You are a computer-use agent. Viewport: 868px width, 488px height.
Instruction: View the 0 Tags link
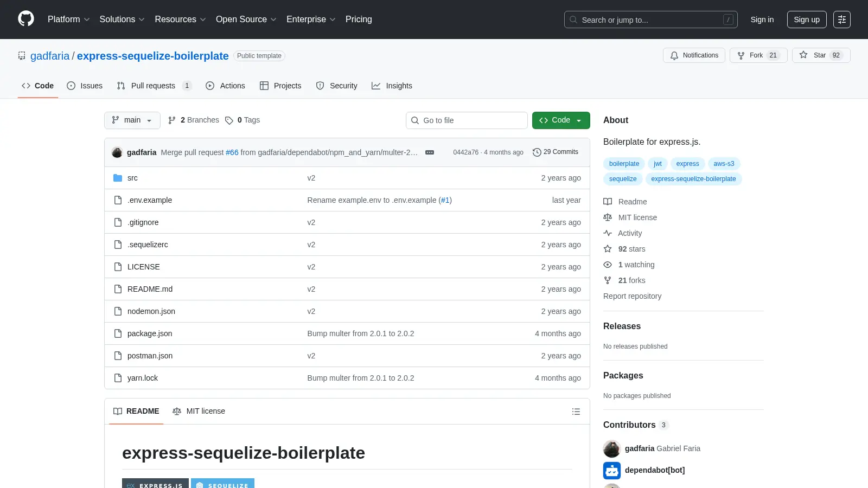242,120
